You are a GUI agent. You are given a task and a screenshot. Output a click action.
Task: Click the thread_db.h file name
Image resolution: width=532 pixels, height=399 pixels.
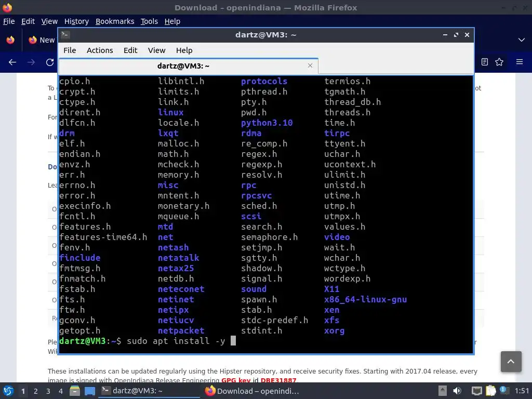pos(352,102)
